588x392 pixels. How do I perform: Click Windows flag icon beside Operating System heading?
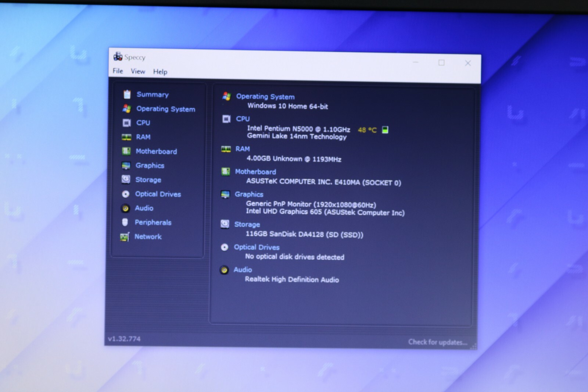[227, 96]
